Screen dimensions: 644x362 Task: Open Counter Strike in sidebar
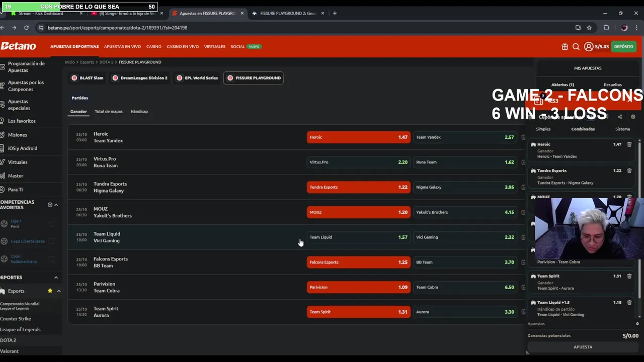pos(16,319)
